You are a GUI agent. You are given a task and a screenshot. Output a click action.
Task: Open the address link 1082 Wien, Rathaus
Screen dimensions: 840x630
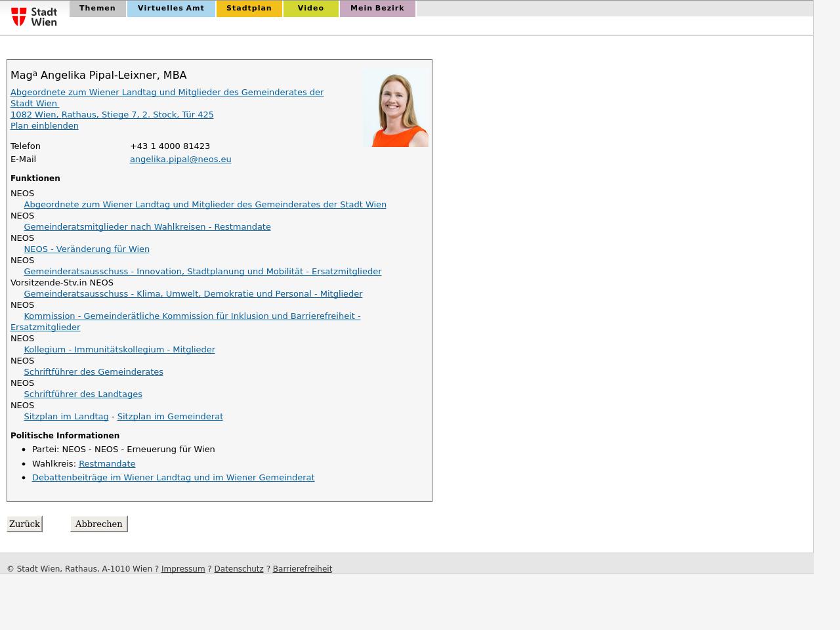coord(112,114)
